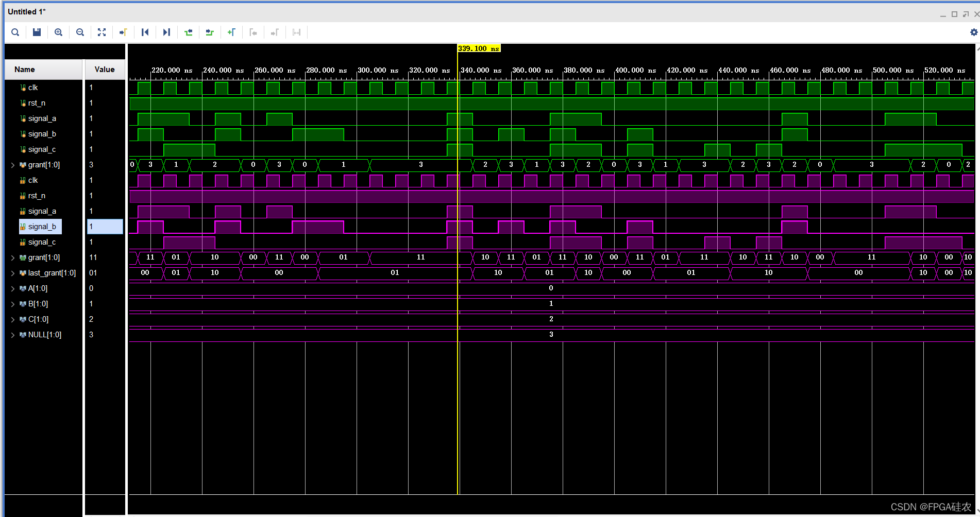Screen dimensions: 980x517
Task: Go to next transition icon
Action: (x=210, y=32)
